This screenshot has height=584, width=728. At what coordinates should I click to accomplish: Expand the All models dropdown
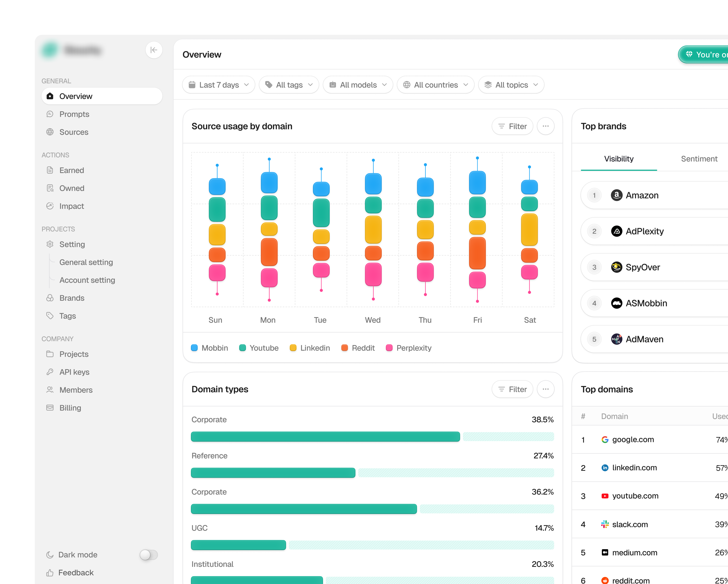(358, 85)
